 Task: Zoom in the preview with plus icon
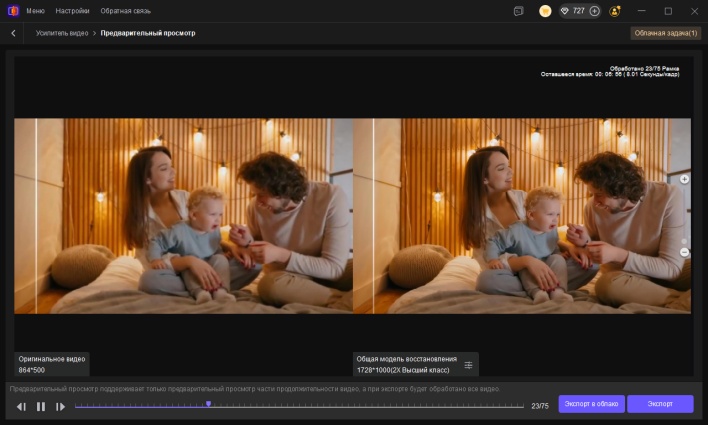[x=684, y=179]
